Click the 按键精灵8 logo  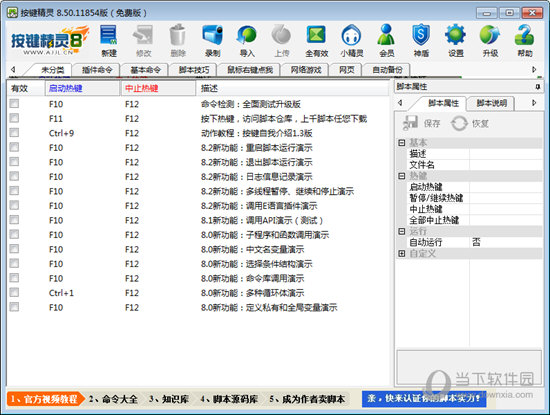49,40
